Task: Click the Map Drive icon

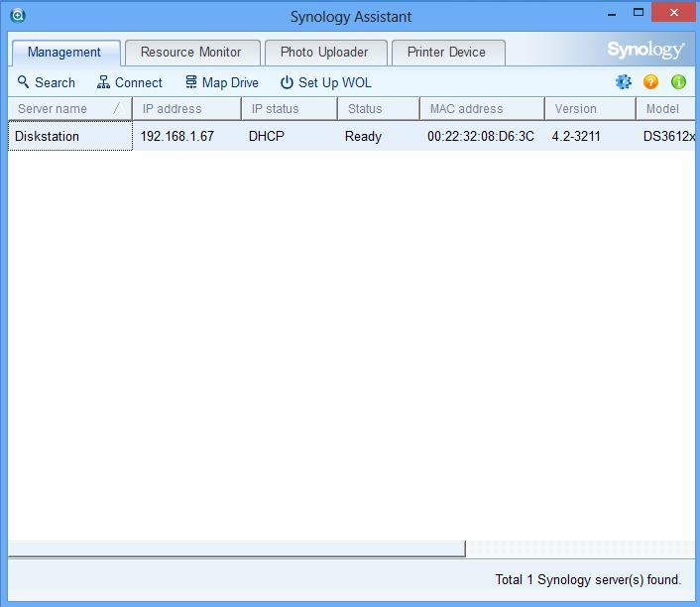Action: tap(191, 82)
